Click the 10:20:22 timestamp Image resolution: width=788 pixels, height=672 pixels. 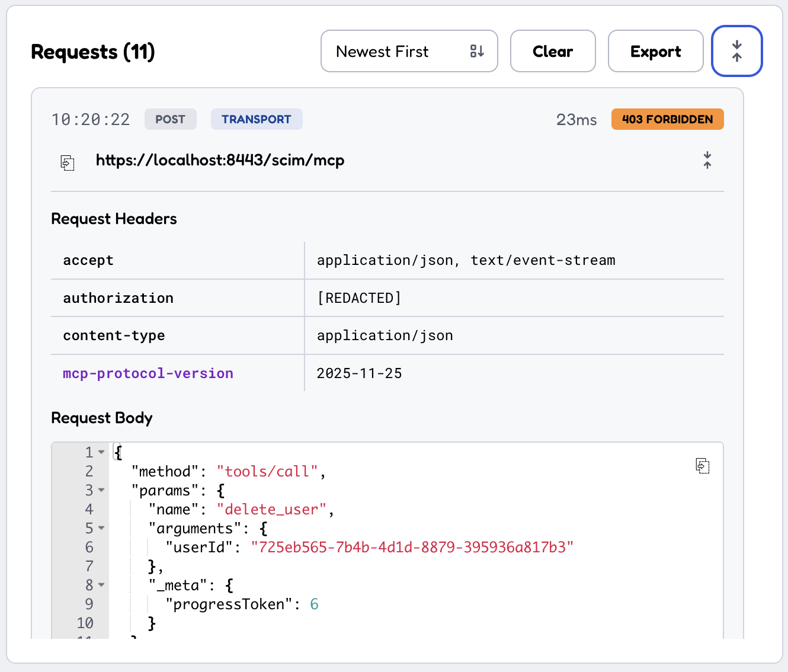tap(91, 120)
